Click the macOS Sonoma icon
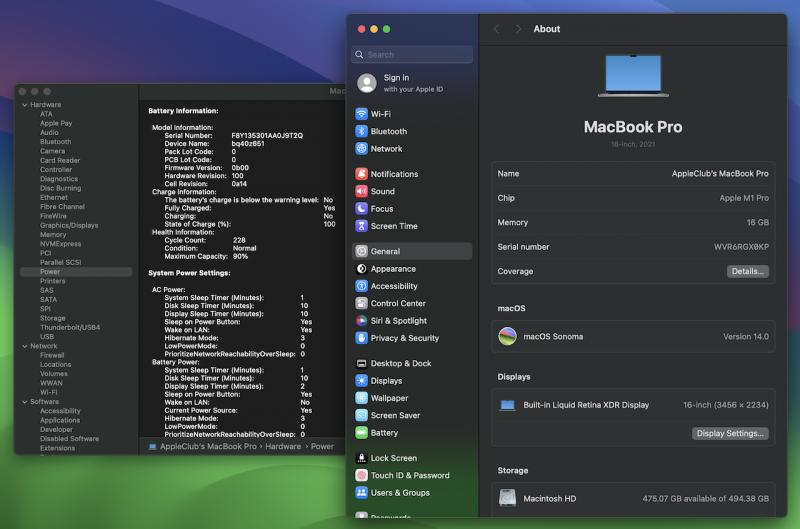The image size is (800, 529). [508, 336]
